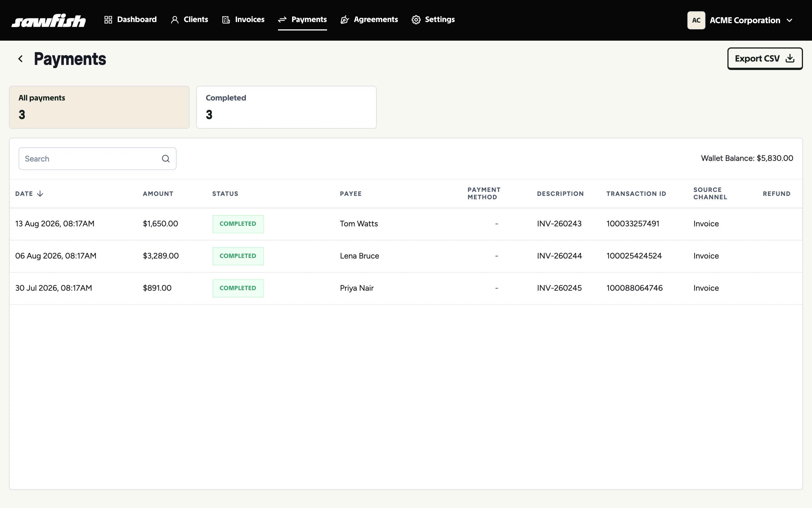Click payee Priya Nair

click(357, 288)
